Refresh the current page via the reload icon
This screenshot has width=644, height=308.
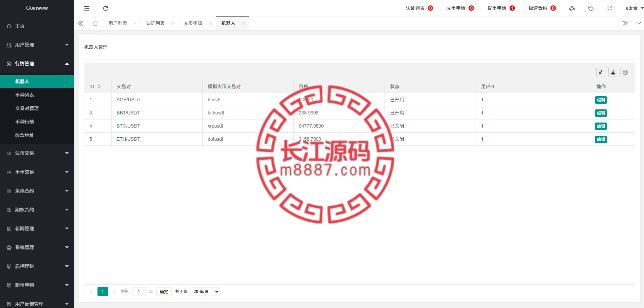point(106,8)
